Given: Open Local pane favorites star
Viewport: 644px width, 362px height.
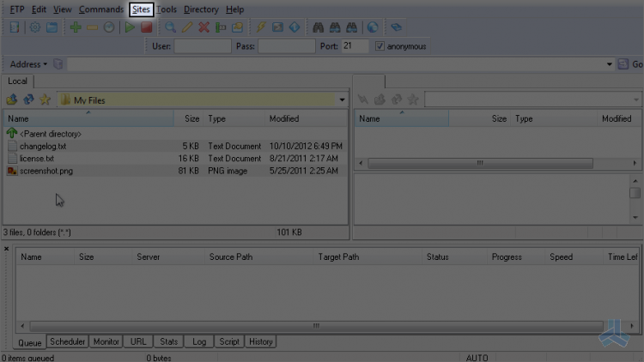Looking at the screenshot, I should 45,100.
